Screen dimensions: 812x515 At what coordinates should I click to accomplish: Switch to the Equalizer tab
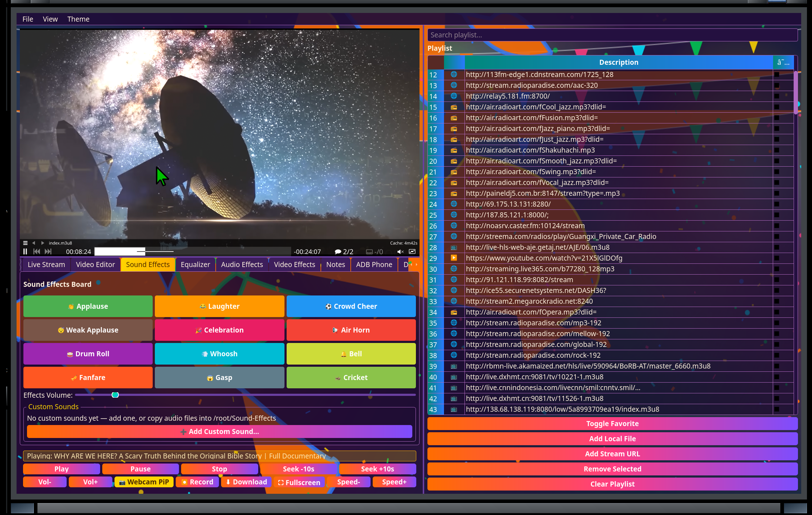[195, 265]
